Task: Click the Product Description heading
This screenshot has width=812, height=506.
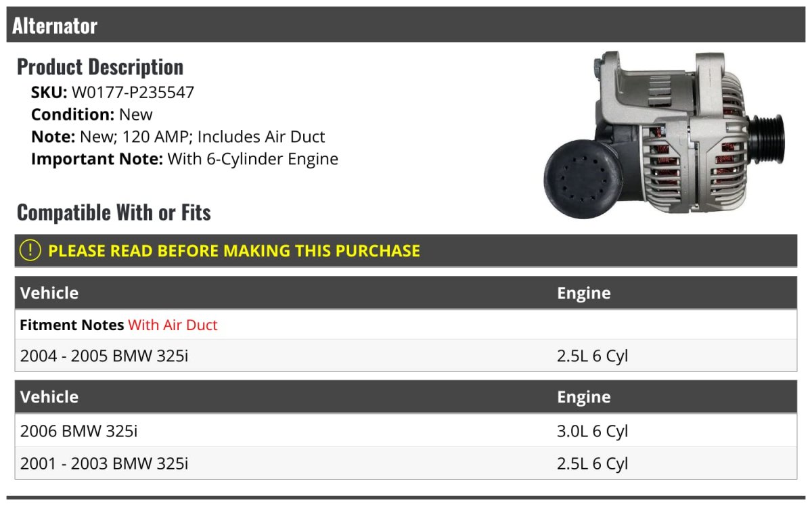Action: click(100, 67)
